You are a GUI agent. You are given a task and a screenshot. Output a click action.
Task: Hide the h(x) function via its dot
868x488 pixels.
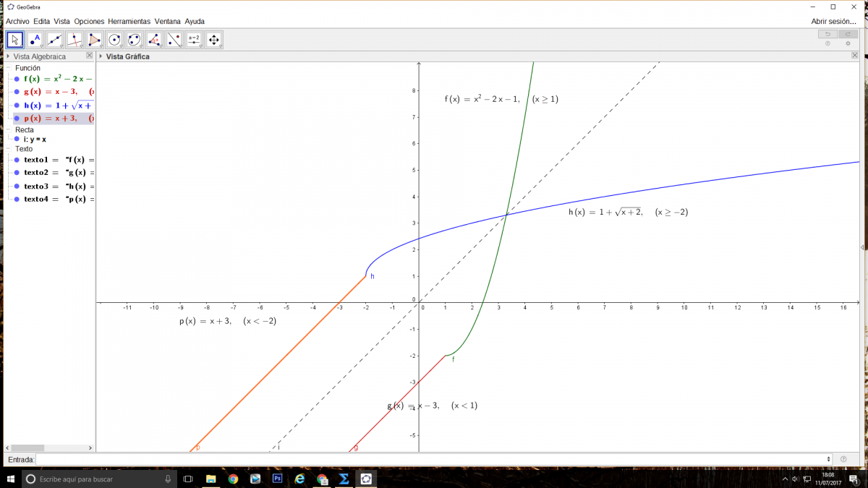tap(17, 106)
